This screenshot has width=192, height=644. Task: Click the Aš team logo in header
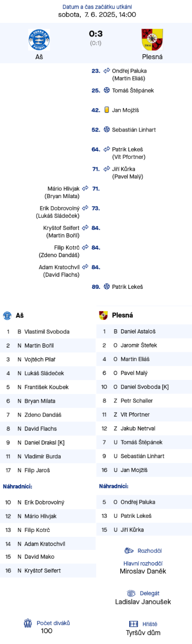pos(39,40)
